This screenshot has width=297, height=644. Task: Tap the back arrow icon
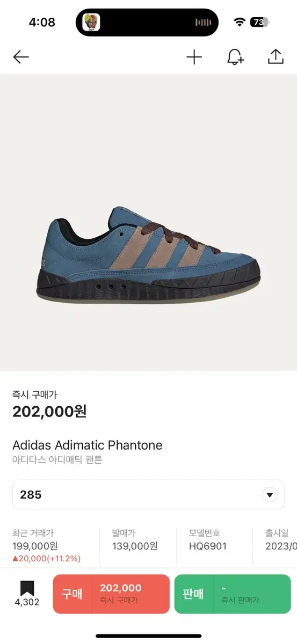point(21,57)
